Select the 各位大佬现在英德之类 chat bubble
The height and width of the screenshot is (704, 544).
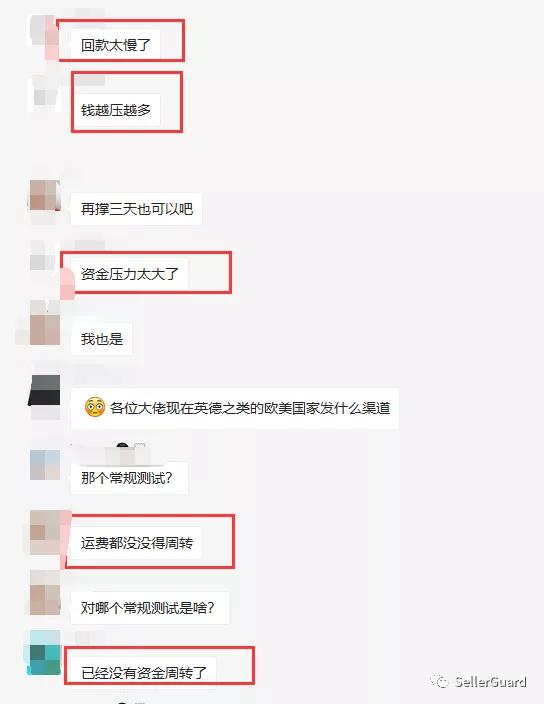point(235,408)
